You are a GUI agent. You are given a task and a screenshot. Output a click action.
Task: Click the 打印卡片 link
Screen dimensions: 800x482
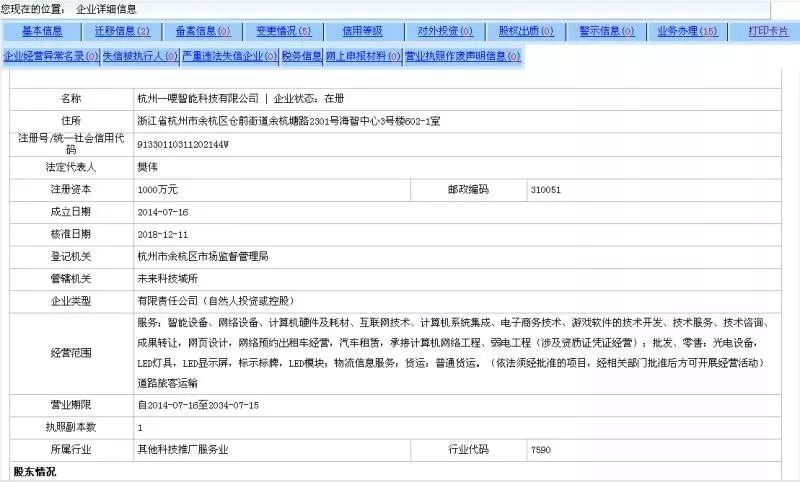(768, 31)
